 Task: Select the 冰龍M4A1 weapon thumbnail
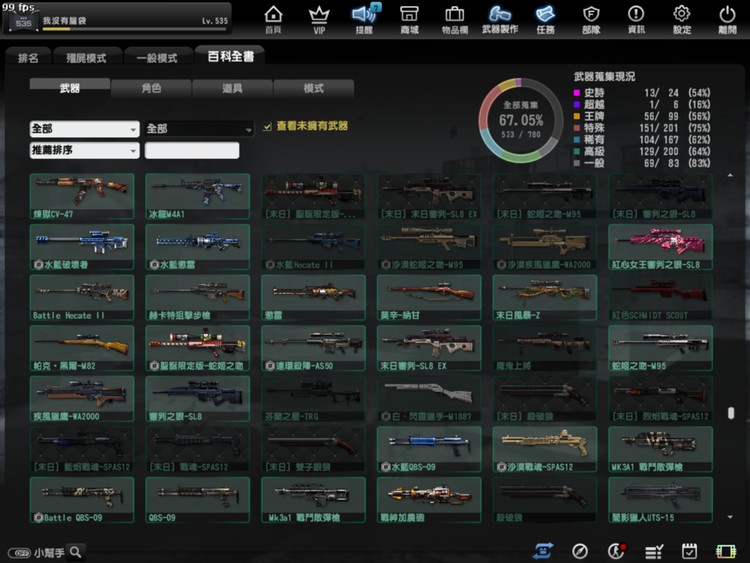(197, 195)
